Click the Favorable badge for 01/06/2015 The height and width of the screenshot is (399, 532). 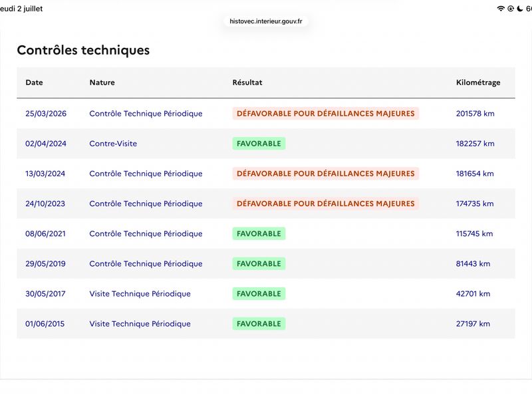(x=259, y=324)
